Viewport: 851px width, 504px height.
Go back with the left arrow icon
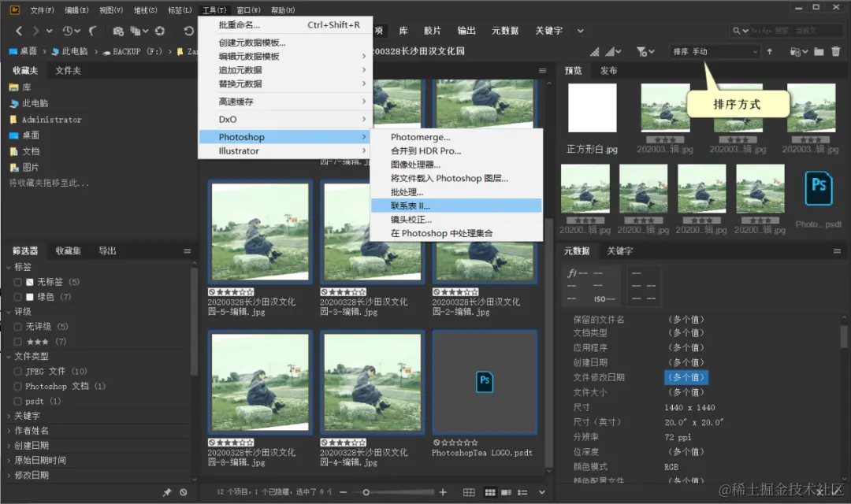click(19, 31)
